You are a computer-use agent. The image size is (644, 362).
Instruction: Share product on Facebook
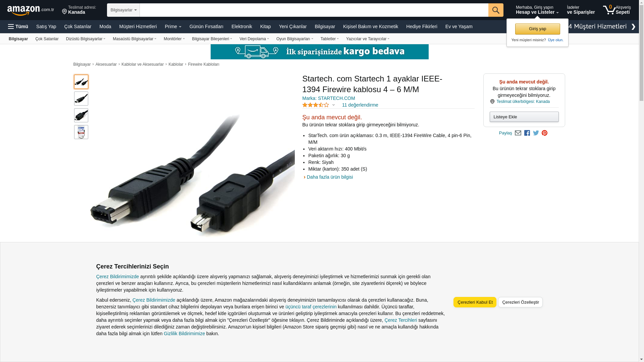(x=527, y=133)
